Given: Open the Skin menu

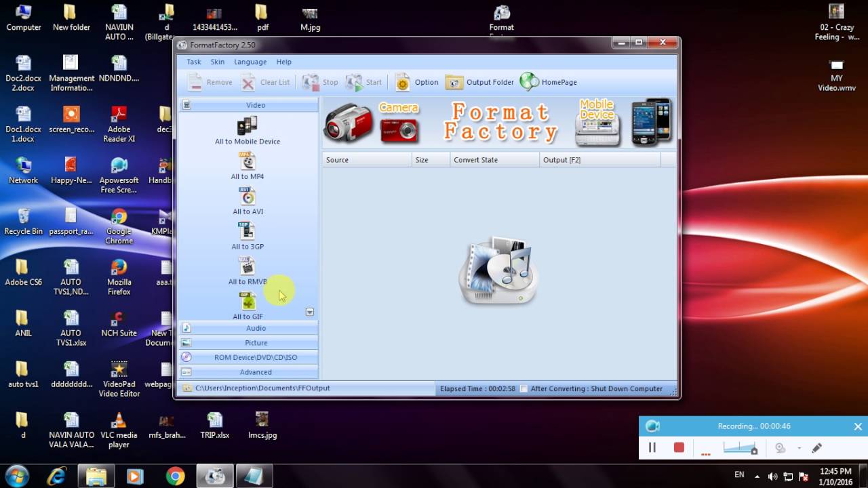Looking at the screenshot, I should point(218,62).
